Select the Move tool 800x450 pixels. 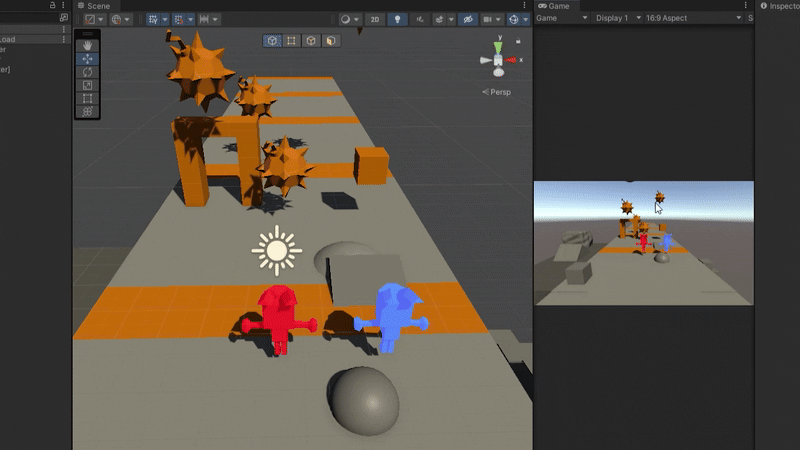point(87,59)
